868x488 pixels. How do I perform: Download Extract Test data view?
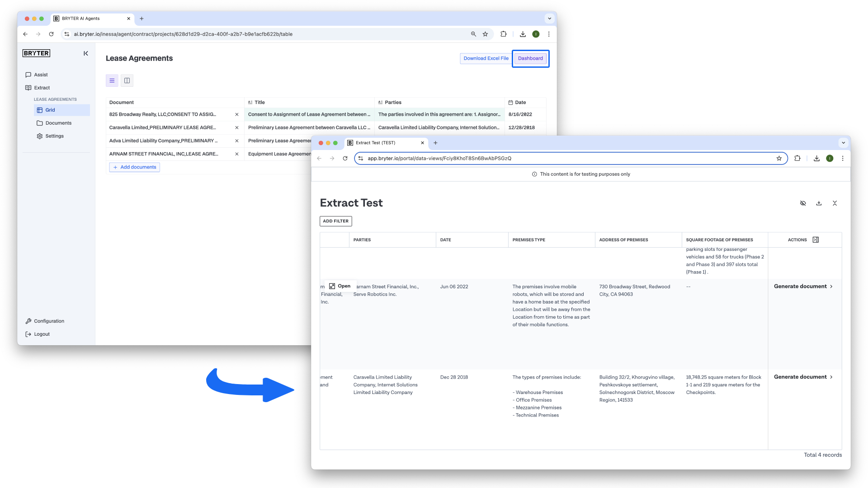(x=819, y=203)
